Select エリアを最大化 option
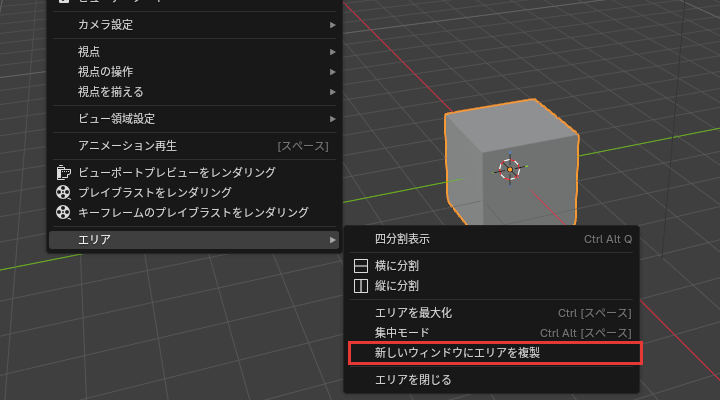Image resolution: width=720 pixels, height=400 pixels. click(x=491, y=313)
